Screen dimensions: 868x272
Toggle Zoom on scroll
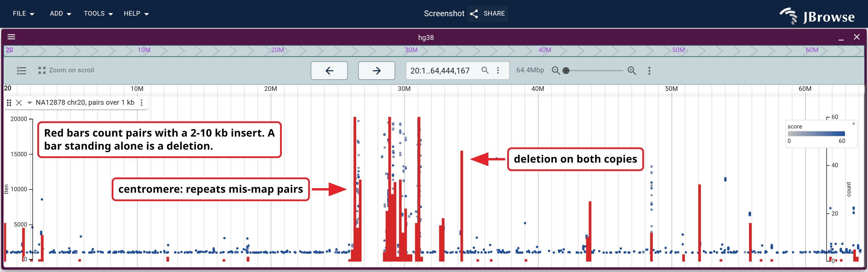pos(66,70)
